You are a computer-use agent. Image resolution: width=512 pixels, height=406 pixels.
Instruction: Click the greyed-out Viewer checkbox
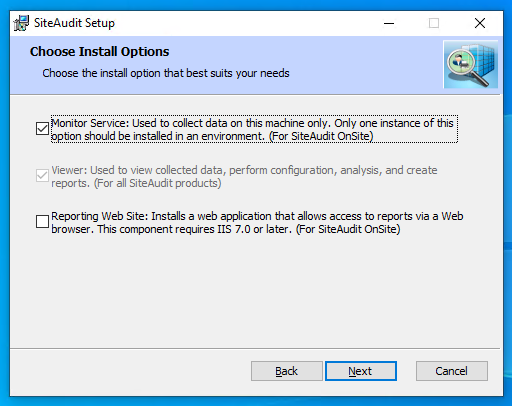42,176
